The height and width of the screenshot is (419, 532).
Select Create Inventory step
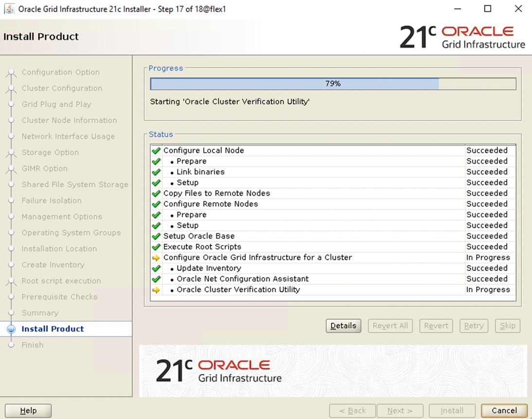tap(53, 265)
